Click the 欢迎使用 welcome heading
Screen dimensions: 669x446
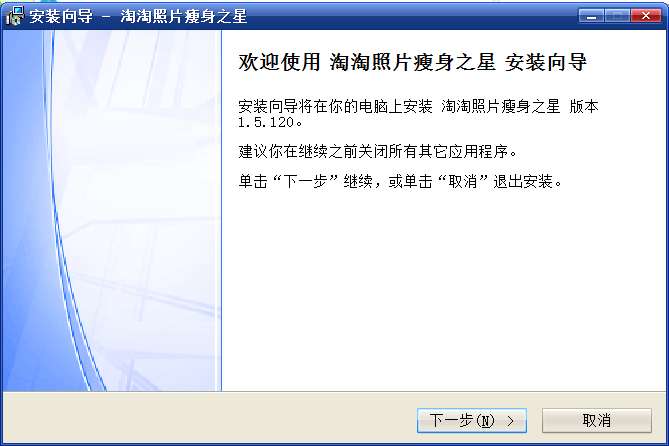[x=279, y=62]
